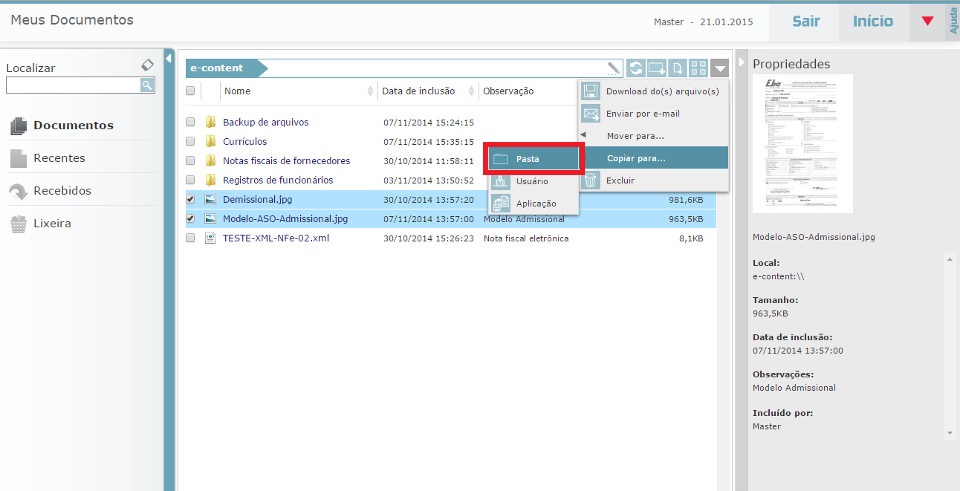The image size is (960, 491).
Task: Open the Notas fiscais de fornecedores folder
Action: (x=286, y=161)
